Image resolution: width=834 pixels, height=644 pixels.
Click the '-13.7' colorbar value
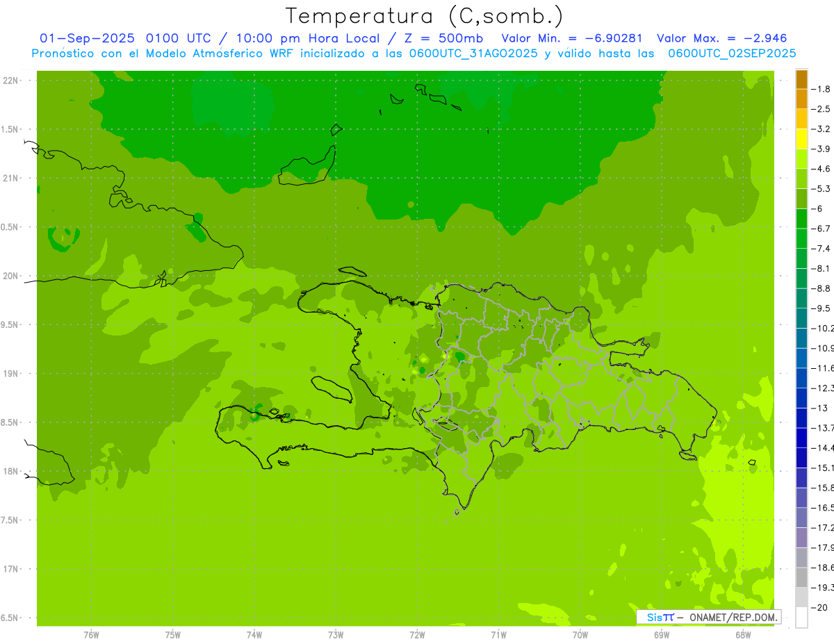pos(823,428)
